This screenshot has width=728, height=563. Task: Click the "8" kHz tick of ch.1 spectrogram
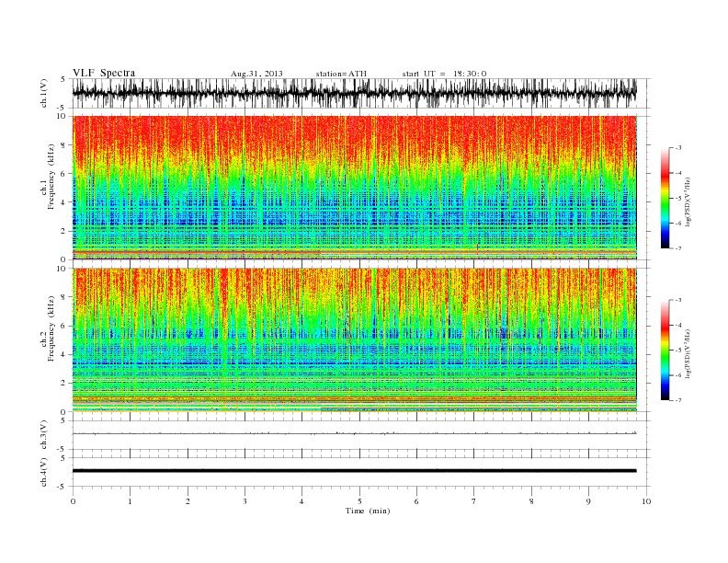click(x=64, y=145)
